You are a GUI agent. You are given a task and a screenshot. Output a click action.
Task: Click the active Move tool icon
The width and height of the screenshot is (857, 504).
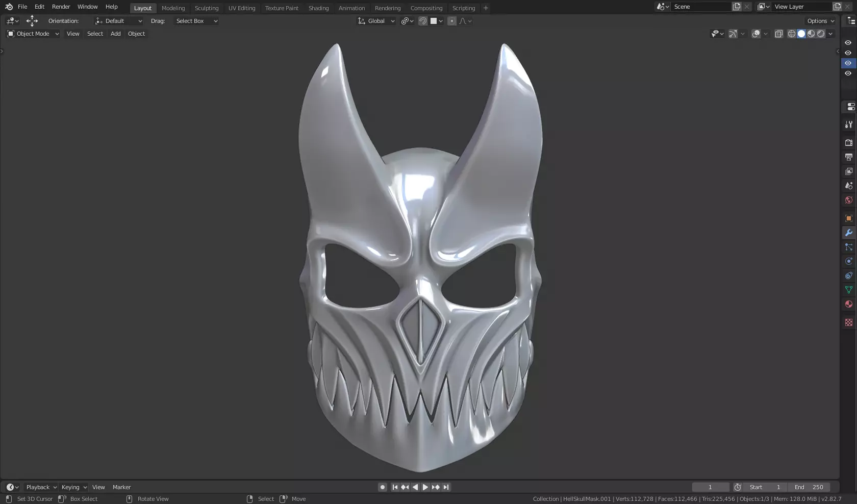coord(32,21)
